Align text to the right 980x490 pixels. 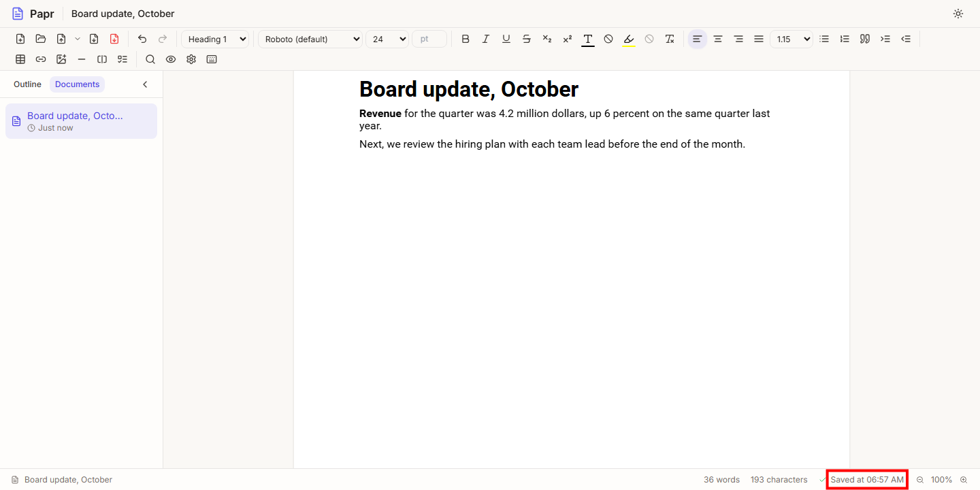[x=738, y=39]
